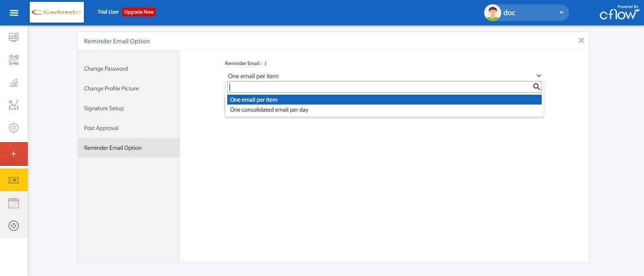Click the Upgrade Now button
Screen dimensions: 644x276
[139, 12]
